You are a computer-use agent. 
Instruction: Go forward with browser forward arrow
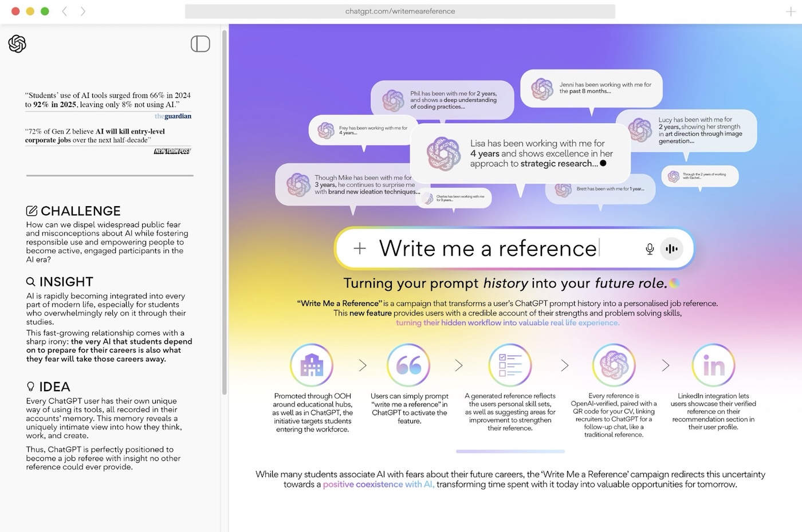pos(83,11)
